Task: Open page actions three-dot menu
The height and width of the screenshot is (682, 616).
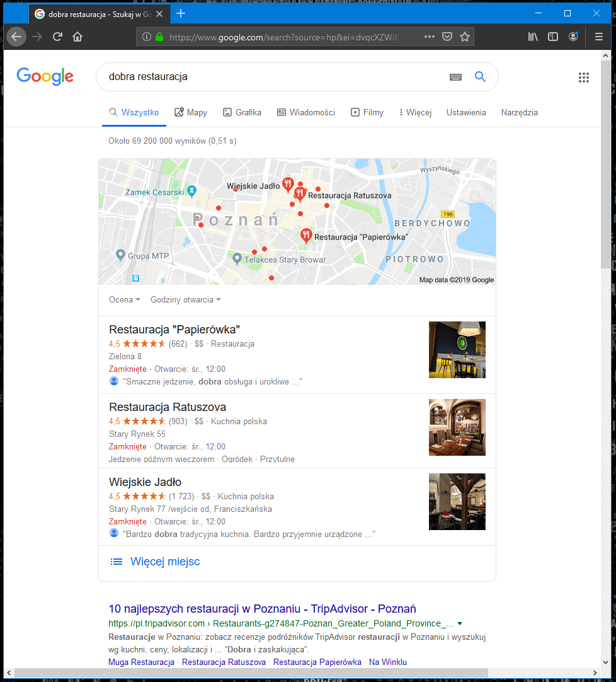Action: pyautogui.click(x=429, y=37)
